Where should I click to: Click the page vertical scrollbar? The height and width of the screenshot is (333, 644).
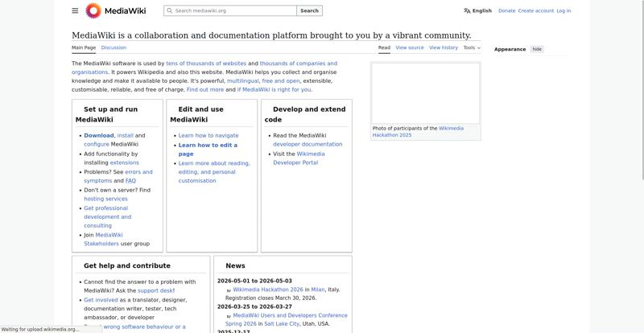[x=640, y=97]
